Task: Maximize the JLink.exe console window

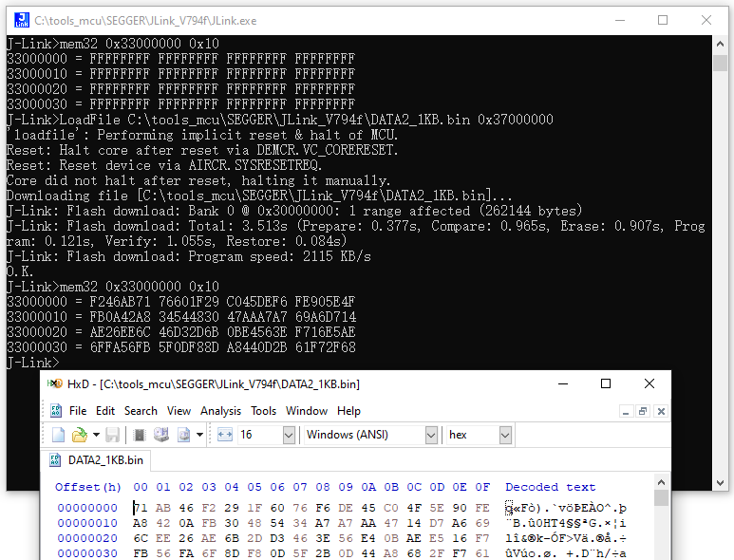Action: pos(663,20)
